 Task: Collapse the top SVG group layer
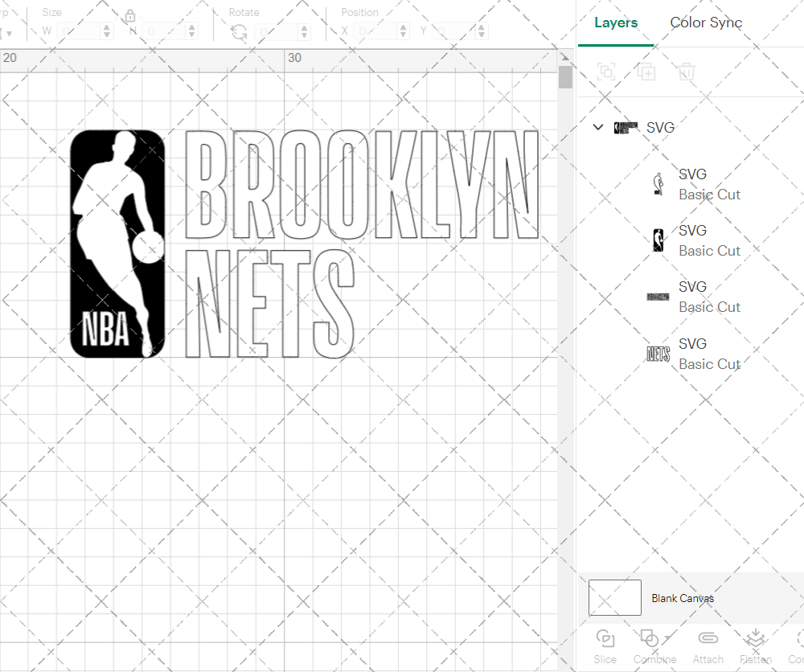coord(598,127)
